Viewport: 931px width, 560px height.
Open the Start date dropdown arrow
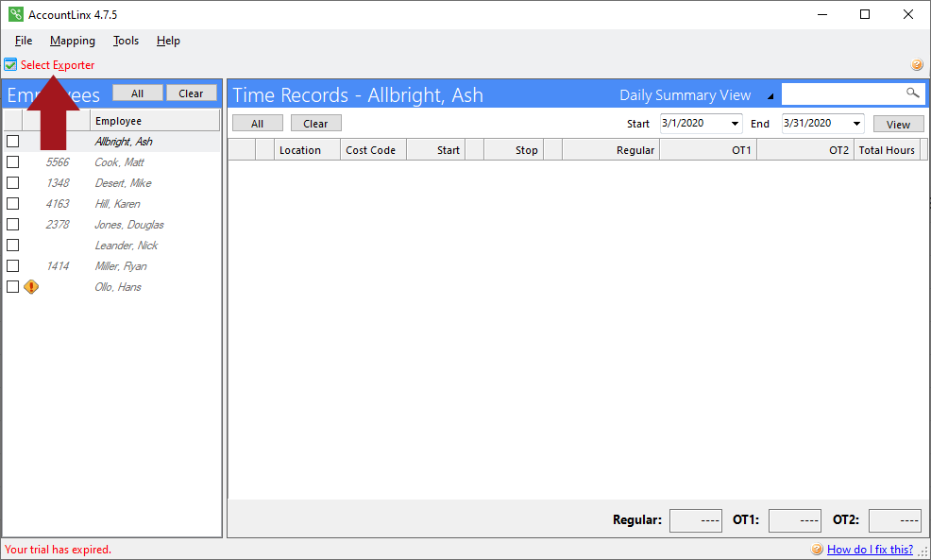[735, 124]
